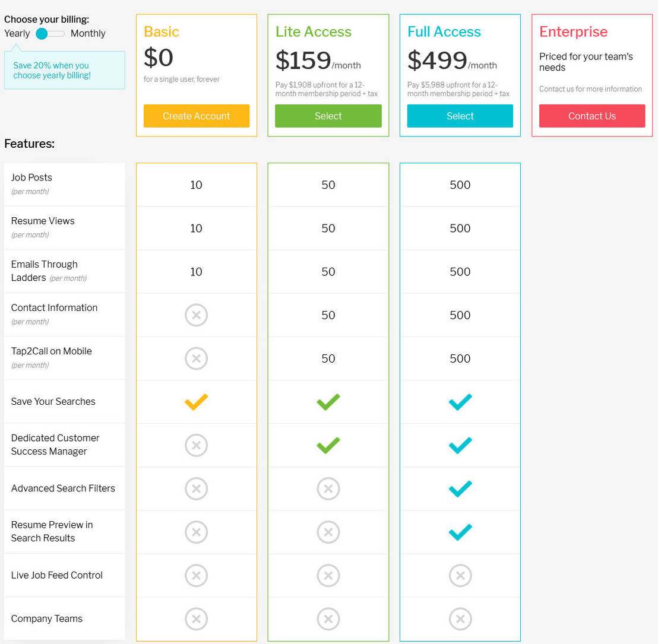Click the Save 20% yearly billing banner
The height and width of the screenshot is (644, 658).
(x=64, y=70)
